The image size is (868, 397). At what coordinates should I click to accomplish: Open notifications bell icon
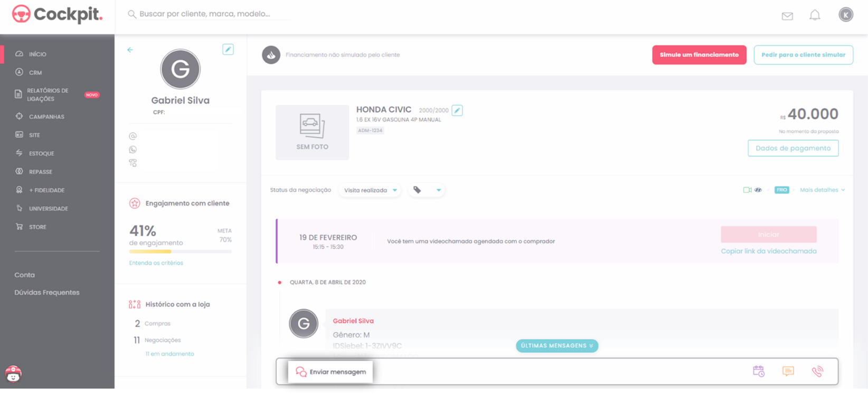[815, 15]
